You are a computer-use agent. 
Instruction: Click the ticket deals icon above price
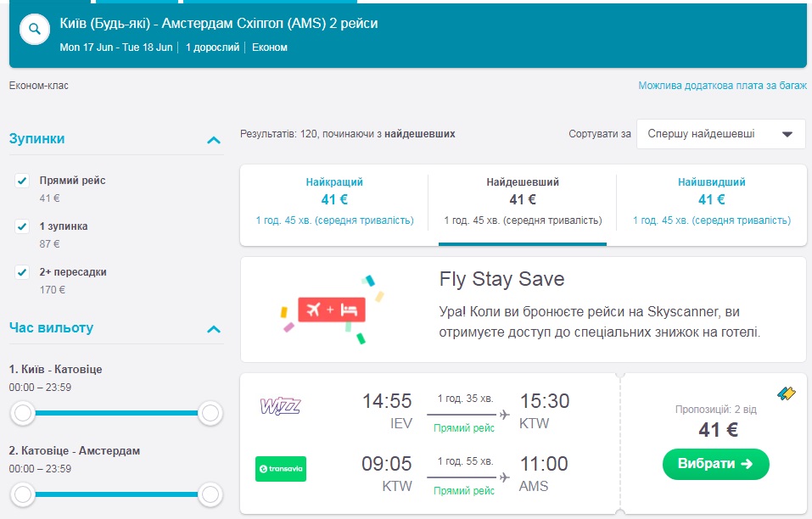787,393
